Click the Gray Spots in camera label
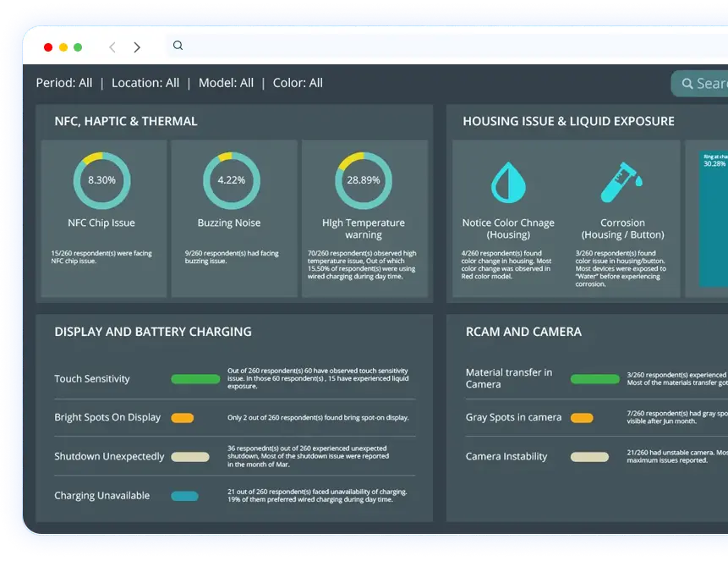 513,418
